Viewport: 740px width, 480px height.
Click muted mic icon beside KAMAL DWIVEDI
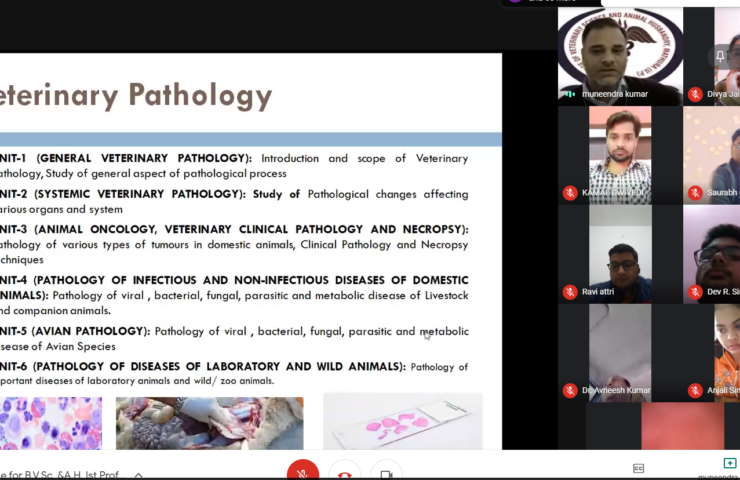click(x=570, y=193)
